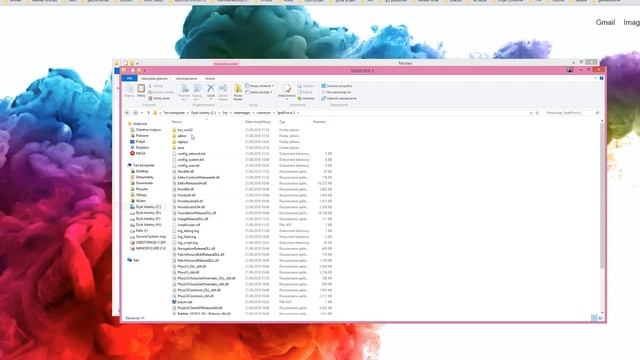Click the folder icon beside bin_win32
The image size is (640, 360).
[174, 130]
